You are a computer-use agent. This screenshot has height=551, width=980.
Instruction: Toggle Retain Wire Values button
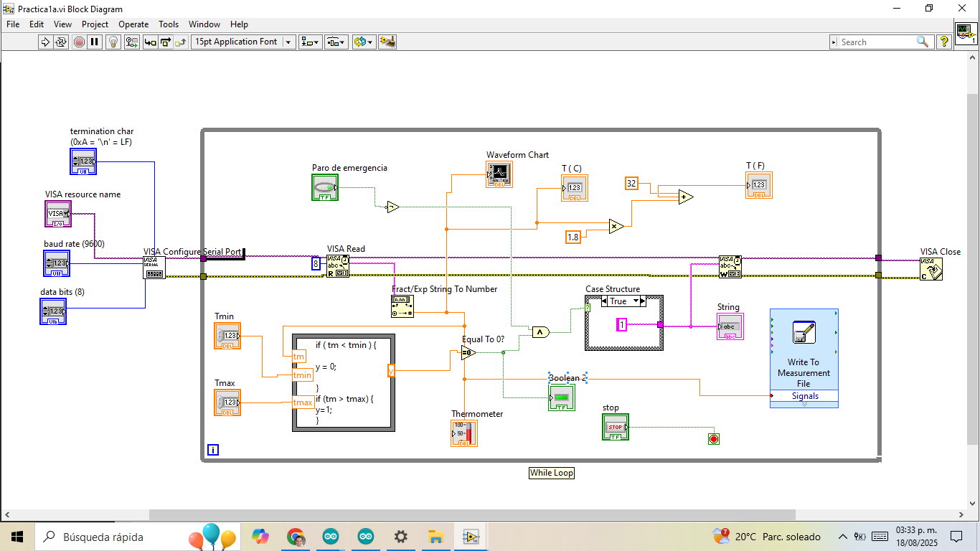pyautogui.click(x=131, y=42)
